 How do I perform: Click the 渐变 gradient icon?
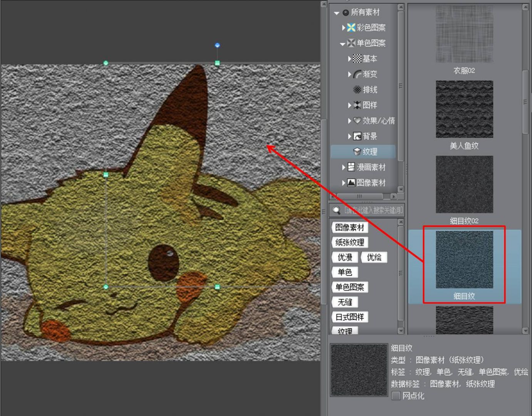[x=357, y=74]
